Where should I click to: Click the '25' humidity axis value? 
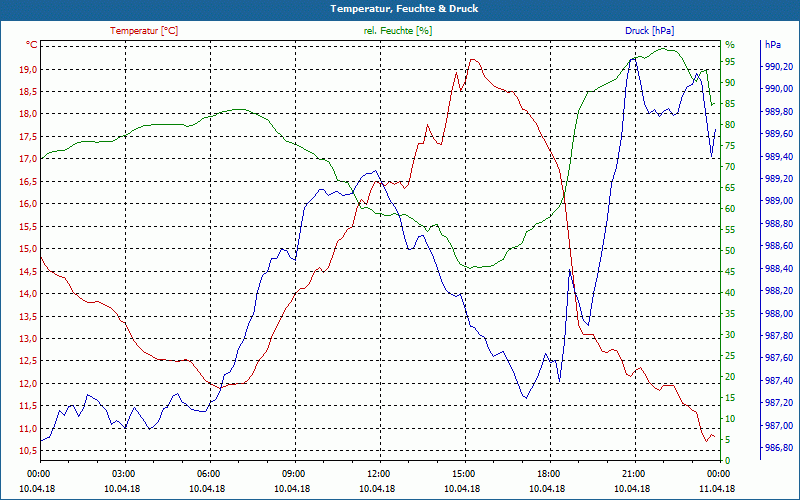point(730,356)
